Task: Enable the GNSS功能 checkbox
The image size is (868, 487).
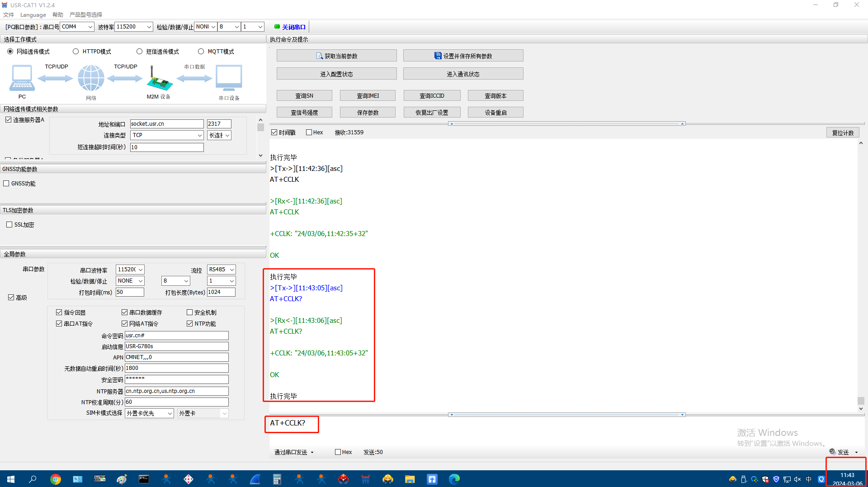Action: [x=6, y=184]
